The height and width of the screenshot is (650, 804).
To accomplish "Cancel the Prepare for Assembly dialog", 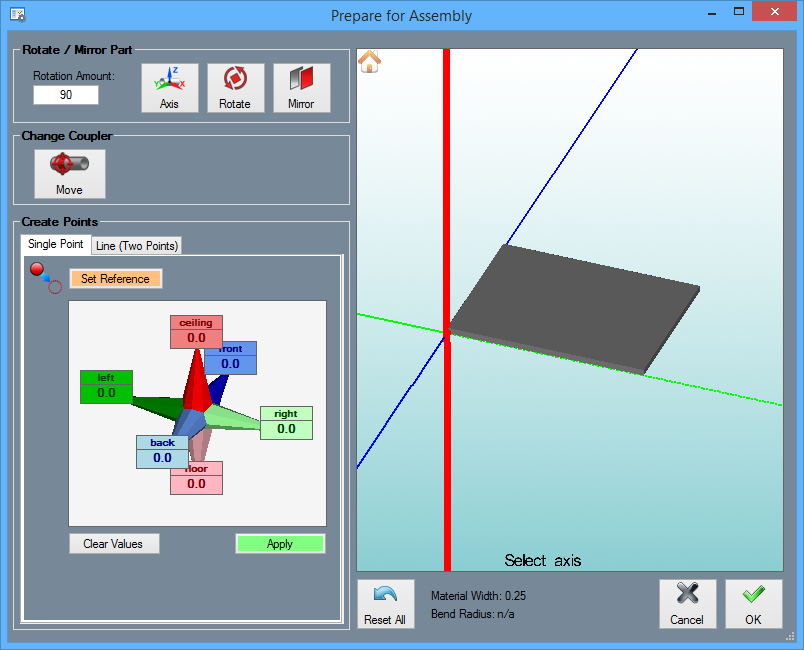I will point(688,604).
